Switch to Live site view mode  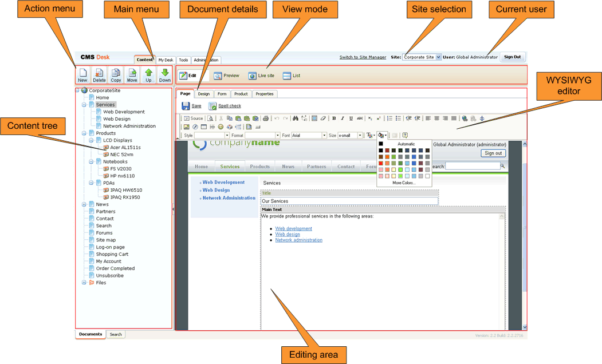coord(261,76)
